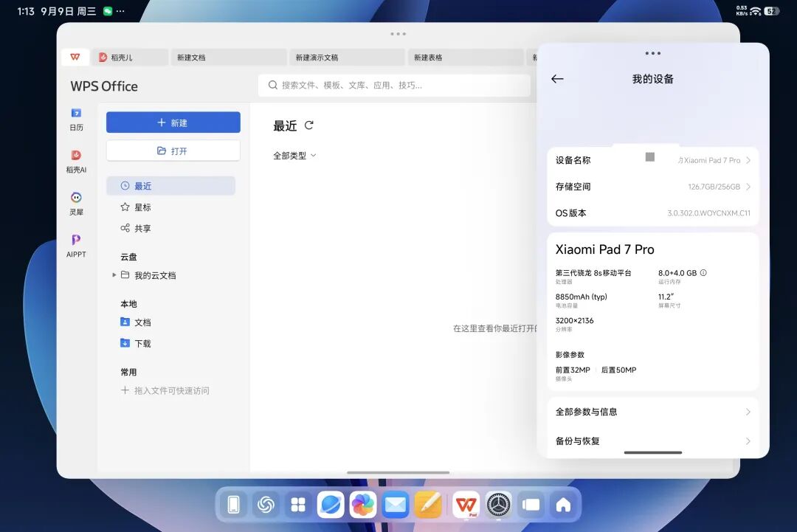797x532 pixels.
Task: Launch the 灵犀 assistant in WPS sidebar
Action: pos(76,203)
